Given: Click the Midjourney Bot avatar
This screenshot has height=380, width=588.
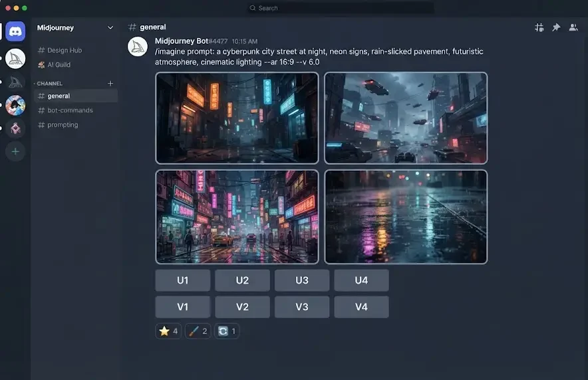Looking at the screenshot, I should pyautogui.click(x=138, y=47).
